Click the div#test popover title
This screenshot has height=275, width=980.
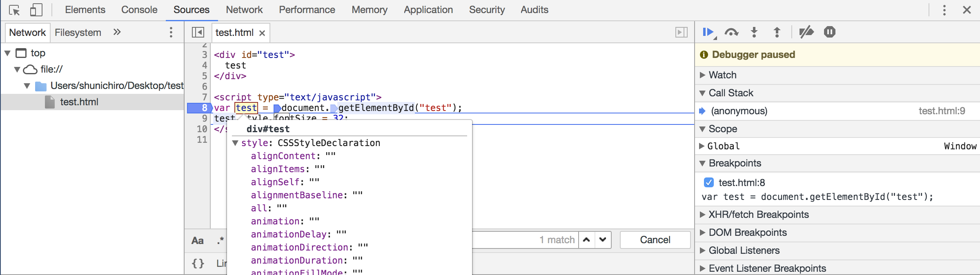pyautogui.click(x=268, y=129)
